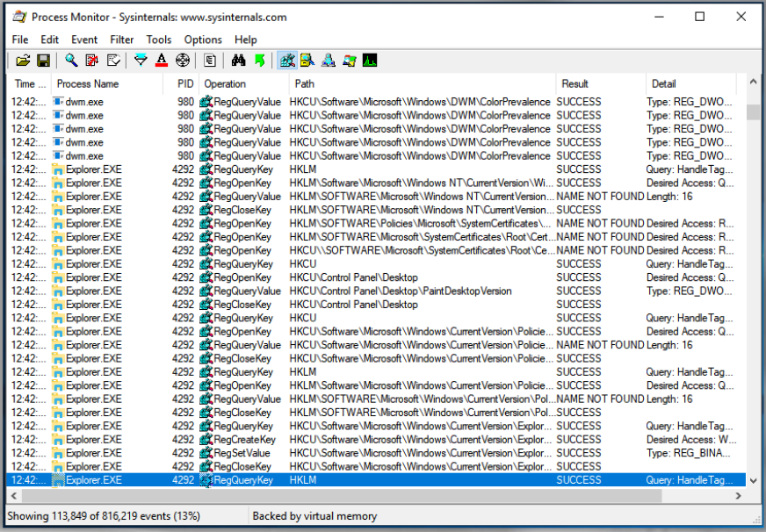Viewport: 766px width, 532px height.
Task: Click the vertical scrollbar down arrow
Action: (753, 481)
